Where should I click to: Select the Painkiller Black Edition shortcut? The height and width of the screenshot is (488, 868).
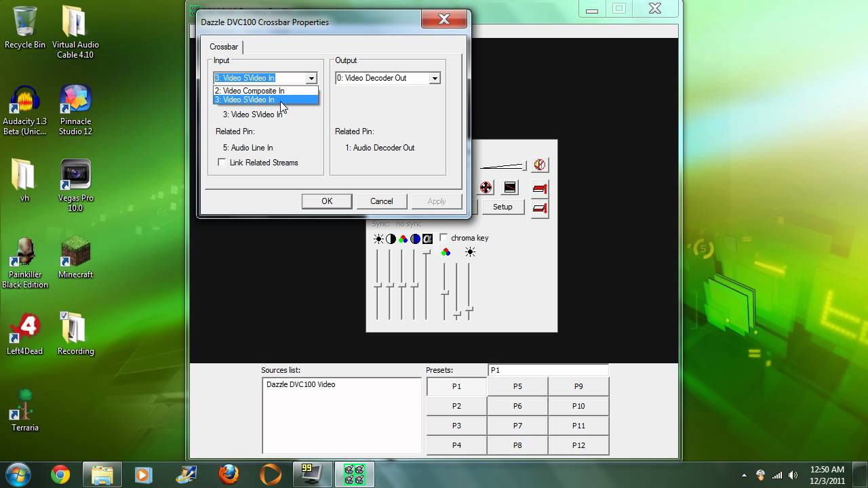point(25,264)
